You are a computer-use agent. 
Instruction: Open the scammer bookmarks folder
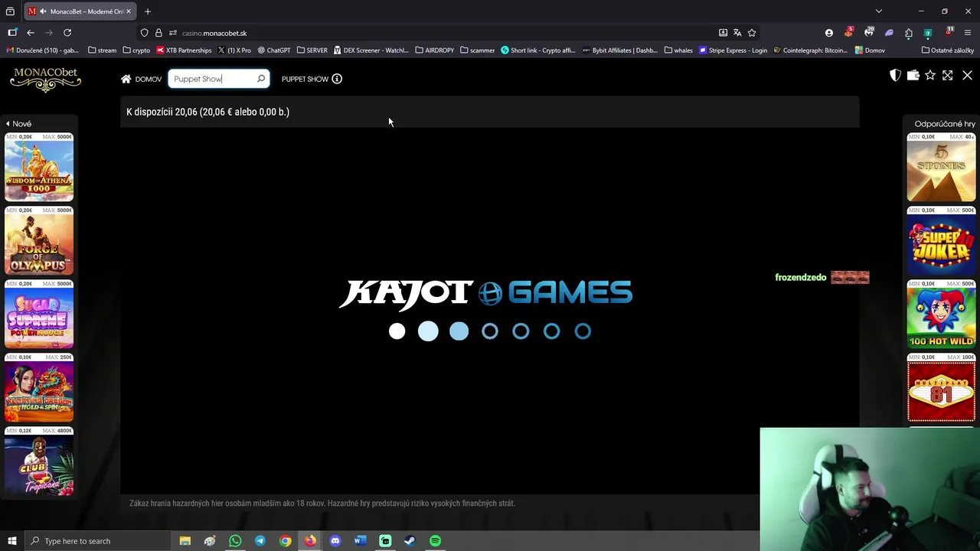pos(478,51)
